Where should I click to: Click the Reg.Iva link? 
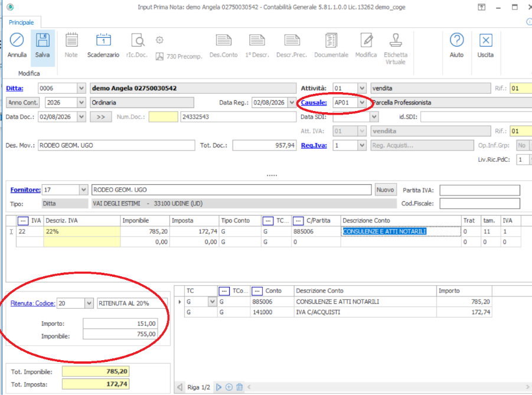314,145
